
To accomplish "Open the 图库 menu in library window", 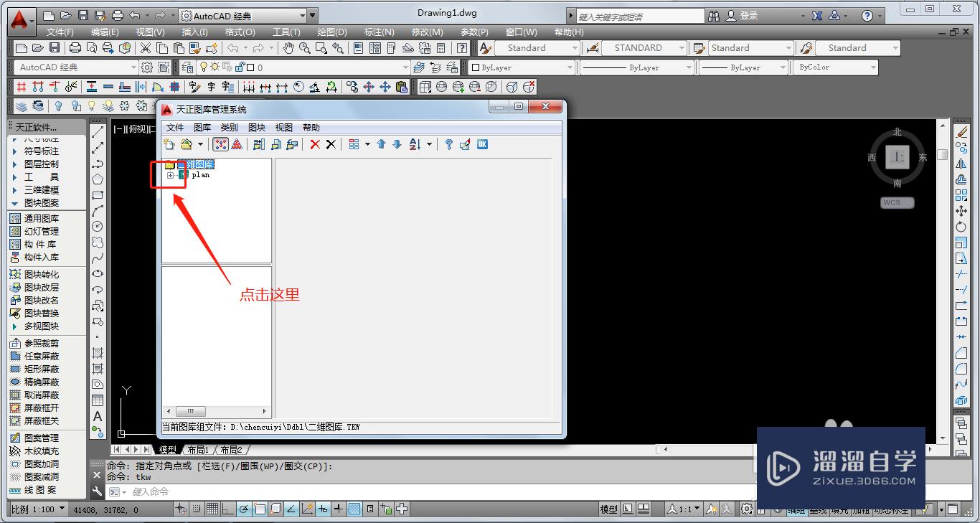I will click(202, 128).
